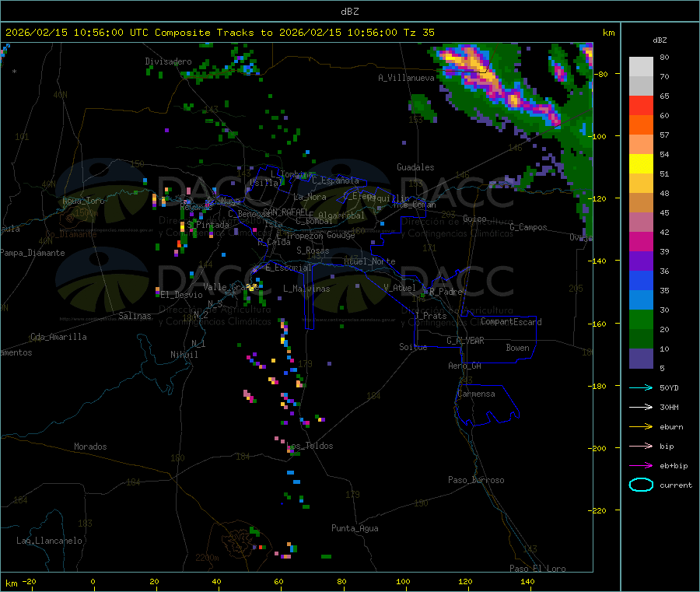Click the Pampa_Diamante place label

(x=33, y=253)
